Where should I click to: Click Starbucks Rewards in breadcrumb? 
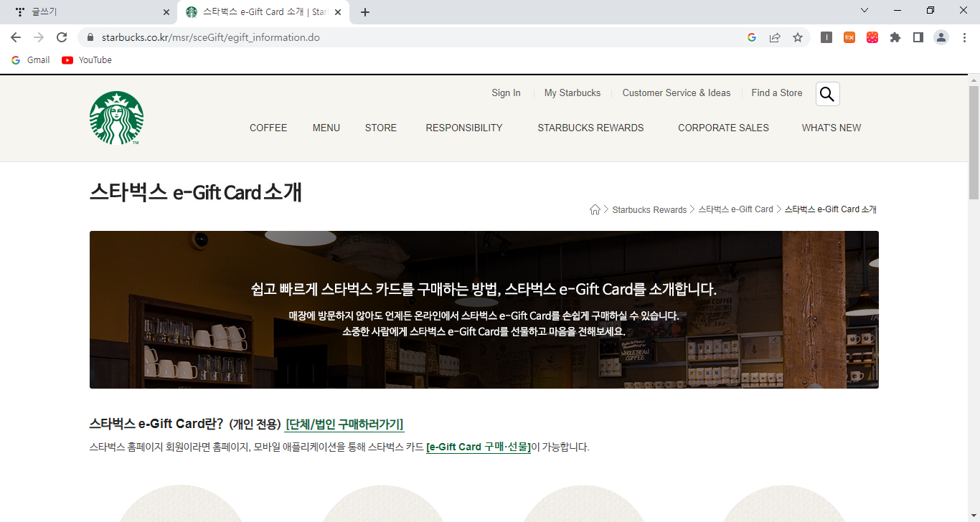pyautogui.click(x=649, y=209)
